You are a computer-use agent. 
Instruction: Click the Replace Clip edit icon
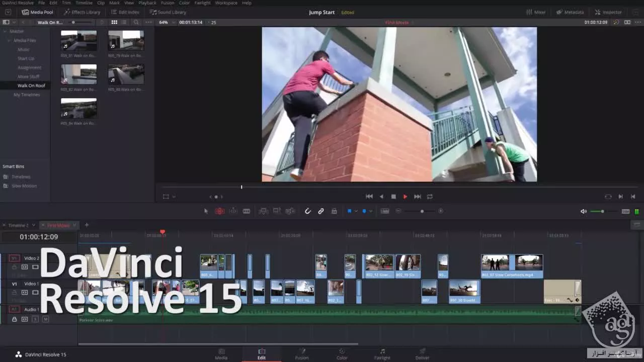pyautogui.click(x=290, y=211)
